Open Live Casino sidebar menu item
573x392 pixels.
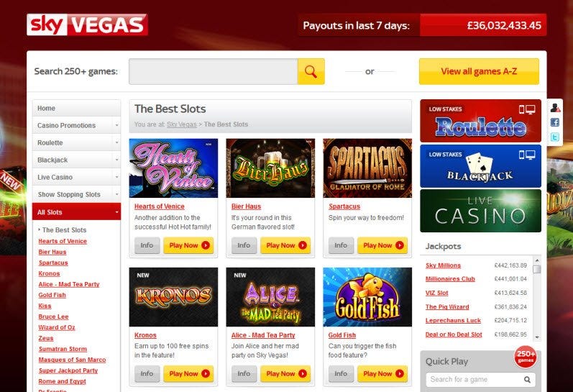(x=76, y=178)
